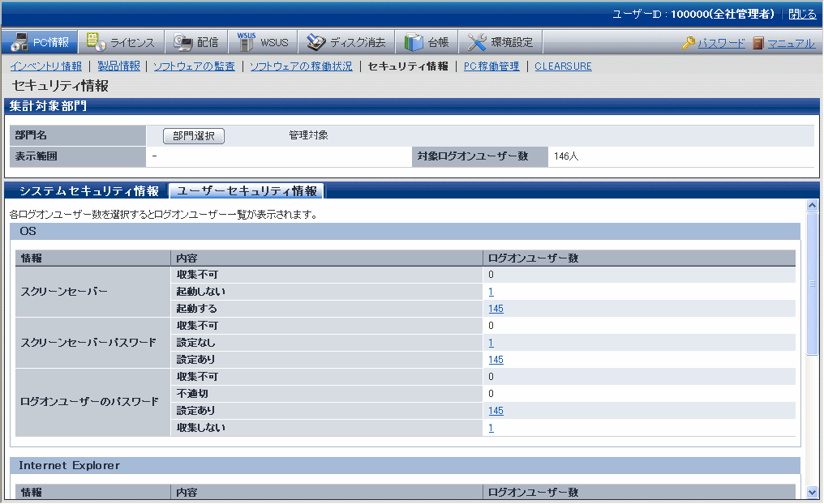The height and width of the screenshot is (504, 824).
Task: Switch to システムセキュリティ情報 tab
Action: pos(88,191)
